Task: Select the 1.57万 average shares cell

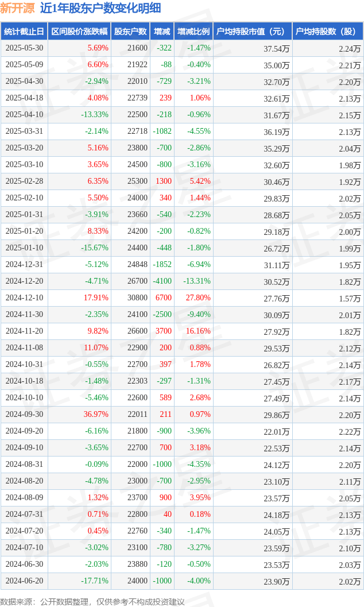Action: [x=328, y=298]
